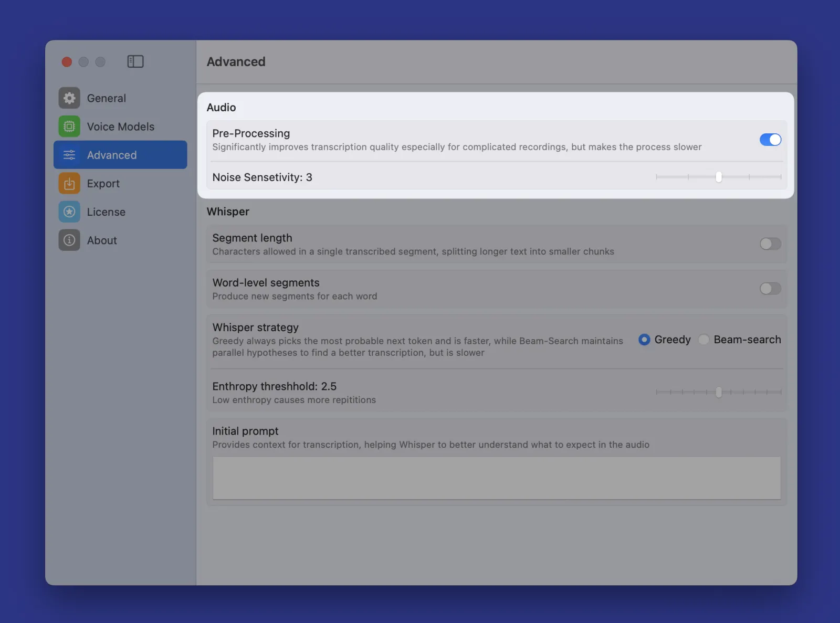Viewport: 840px width, 623px height.
Task: Turn on Word-level segments
Action: point(770,289)
